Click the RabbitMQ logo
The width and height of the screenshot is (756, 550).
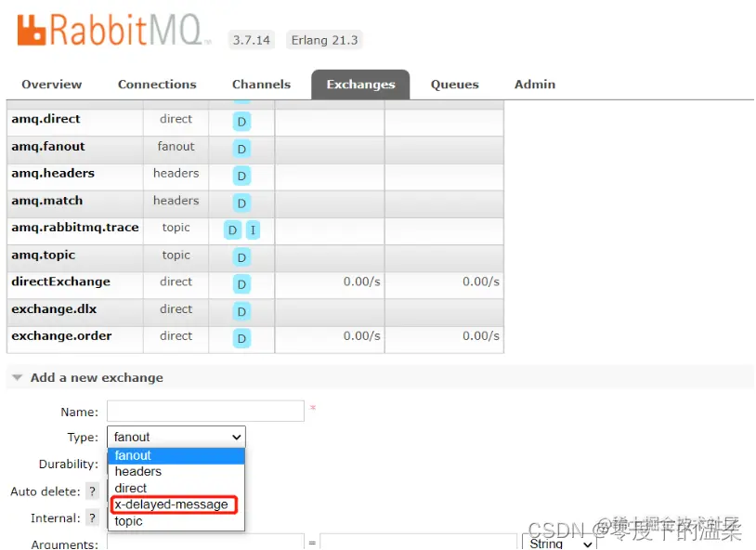[113, 30]
